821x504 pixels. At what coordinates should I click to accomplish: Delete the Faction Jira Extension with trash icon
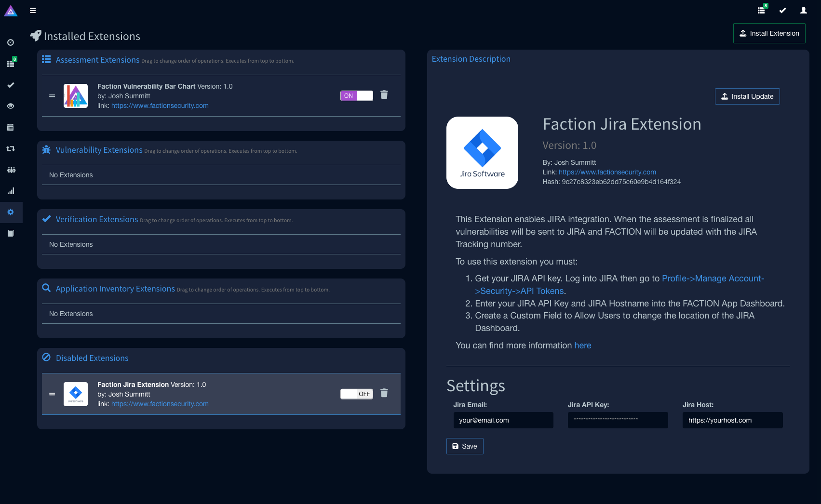point(384,393)
